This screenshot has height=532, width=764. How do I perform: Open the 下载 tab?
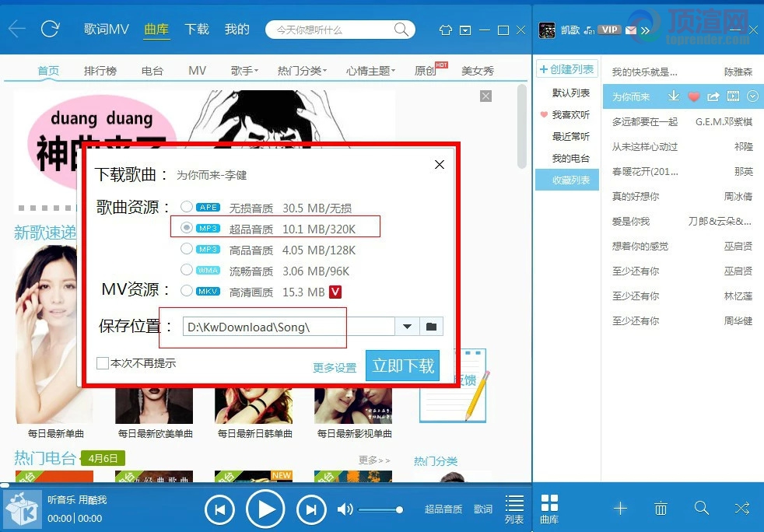(x=197, y=30)
